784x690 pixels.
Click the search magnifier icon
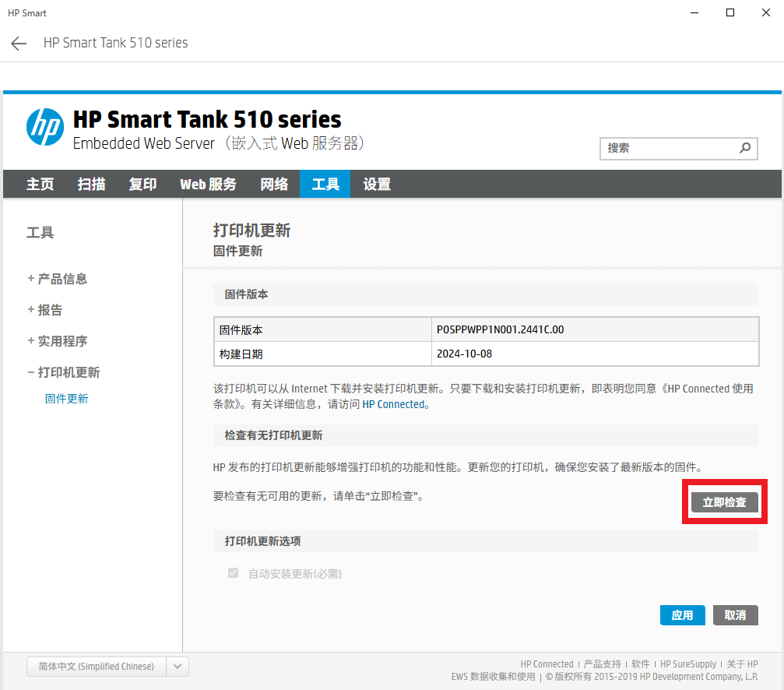pyautogui.click(x=745, y=148)
